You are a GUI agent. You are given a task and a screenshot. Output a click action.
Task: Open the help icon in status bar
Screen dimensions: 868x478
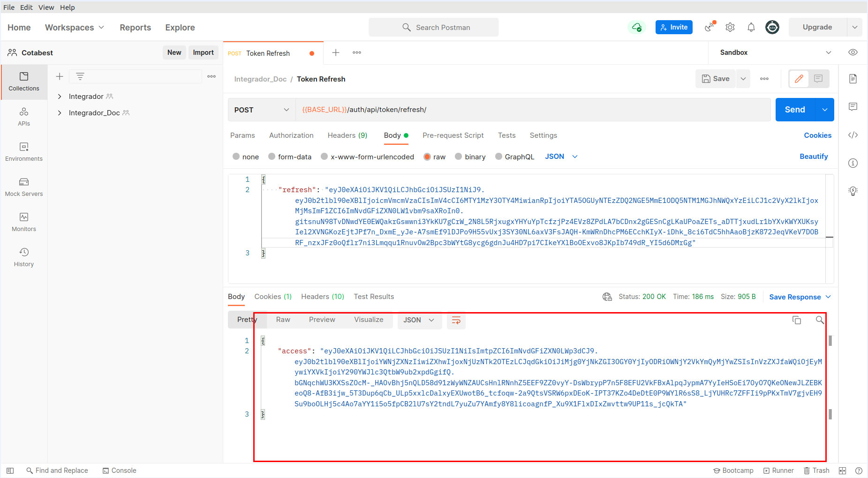click(859, 471)
